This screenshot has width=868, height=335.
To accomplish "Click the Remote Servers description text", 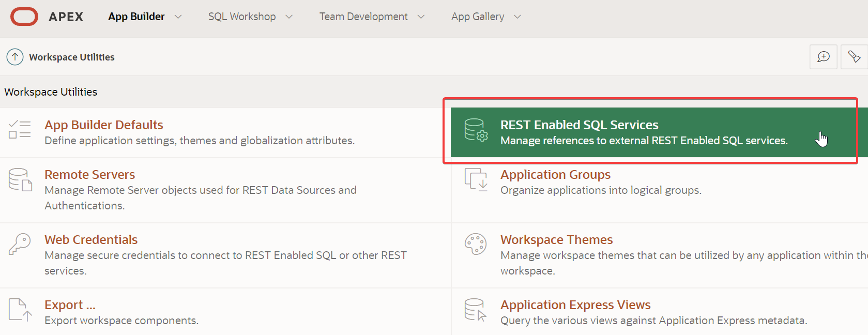I will 201,197.
